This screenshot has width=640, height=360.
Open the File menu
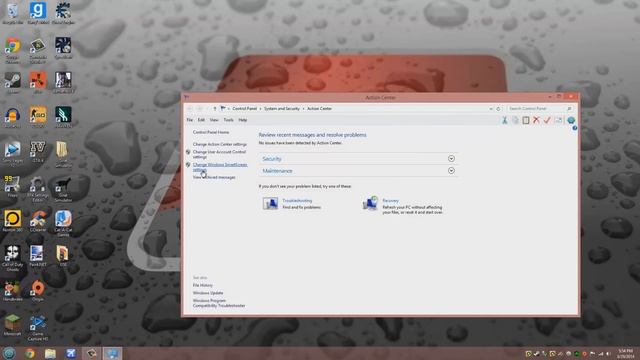(190, 120)
